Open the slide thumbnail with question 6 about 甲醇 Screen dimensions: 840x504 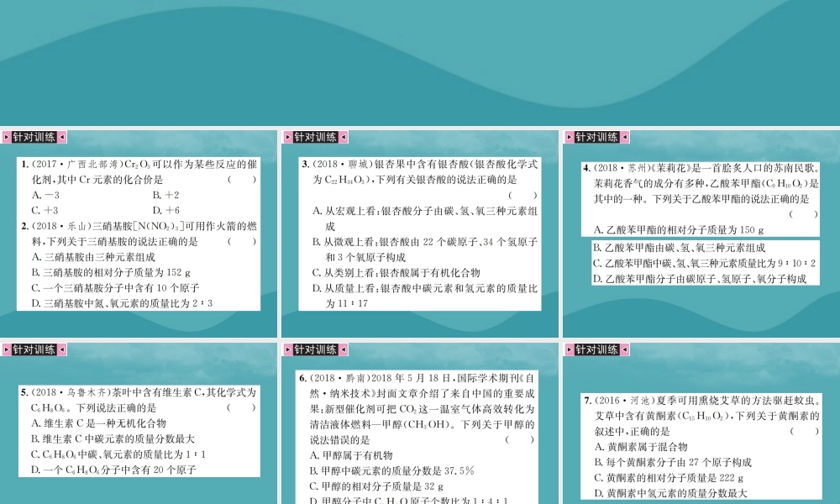coord(420,423)
